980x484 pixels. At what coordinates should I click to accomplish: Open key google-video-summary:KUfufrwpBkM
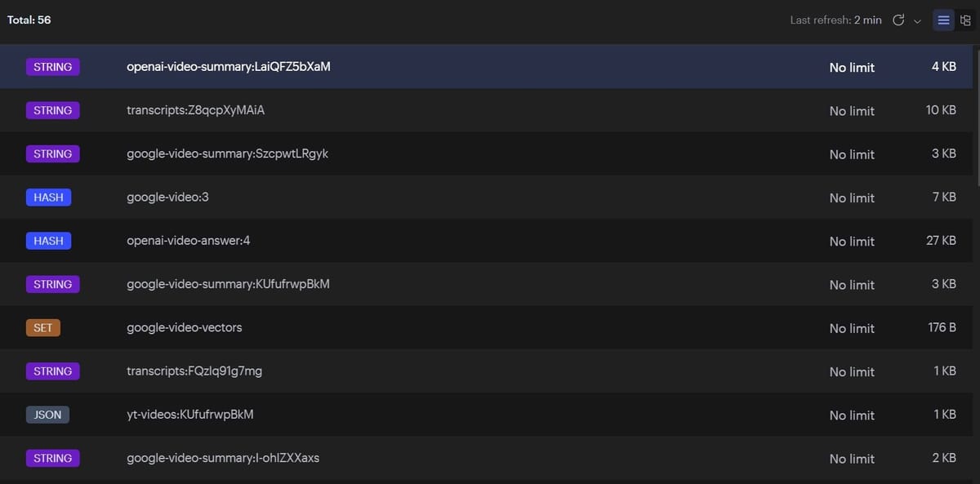228,284
